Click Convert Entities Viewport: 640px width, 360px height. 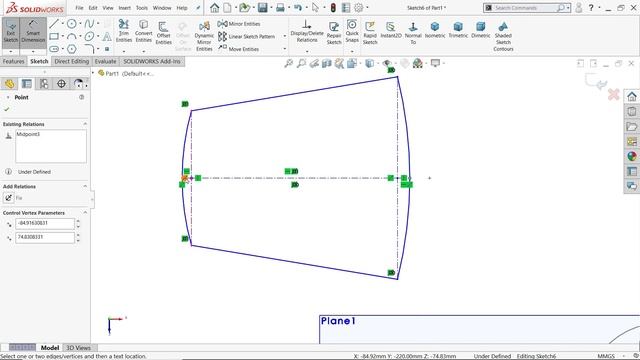point(143,31)
